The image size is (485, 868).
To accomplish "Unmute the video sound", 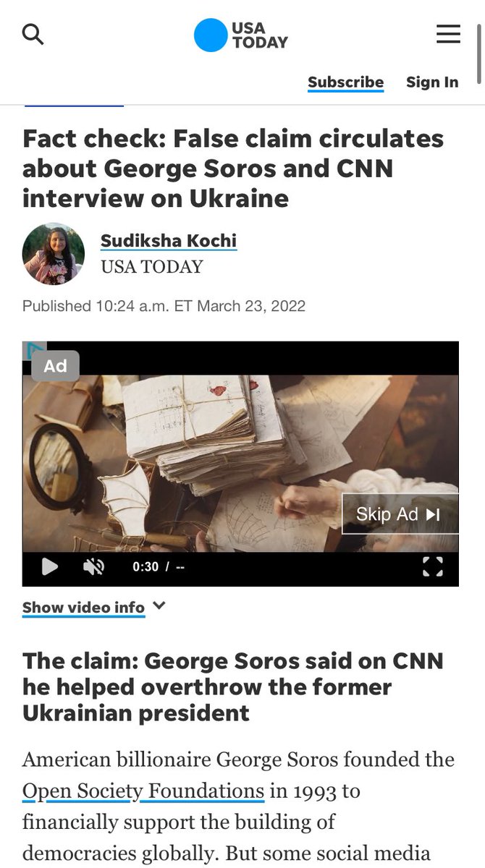I will (x=93, y=566).
